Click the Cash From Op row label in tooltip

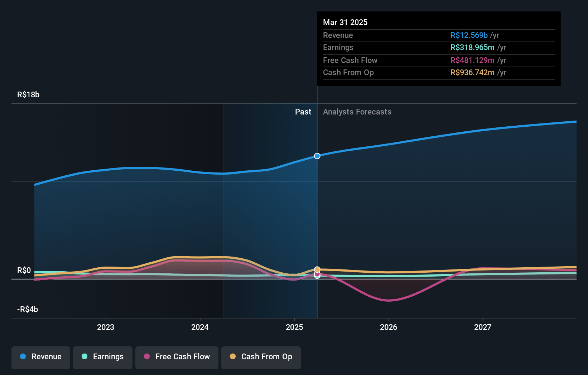click(x=348, y=73)
